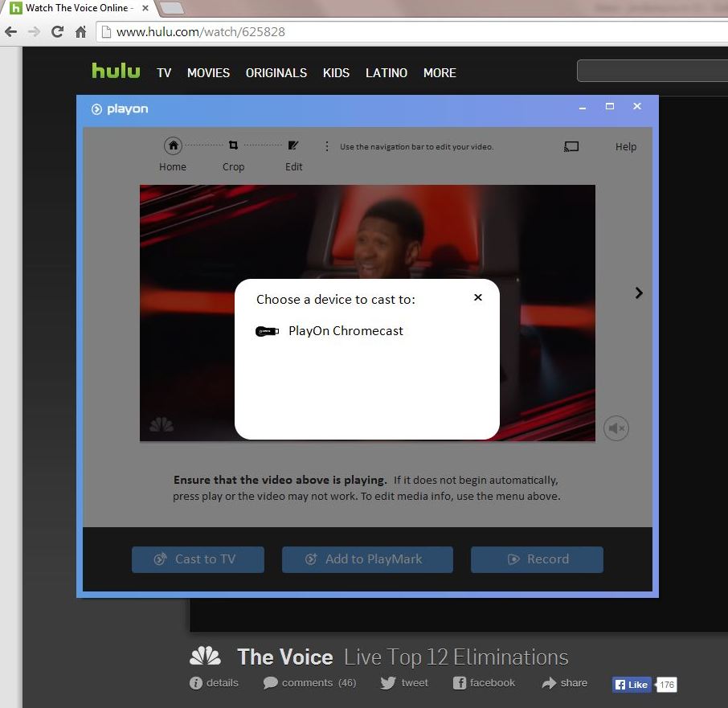Click the Home label in navigation bar
The image size is (728, 708).
(x=173, y=166)
